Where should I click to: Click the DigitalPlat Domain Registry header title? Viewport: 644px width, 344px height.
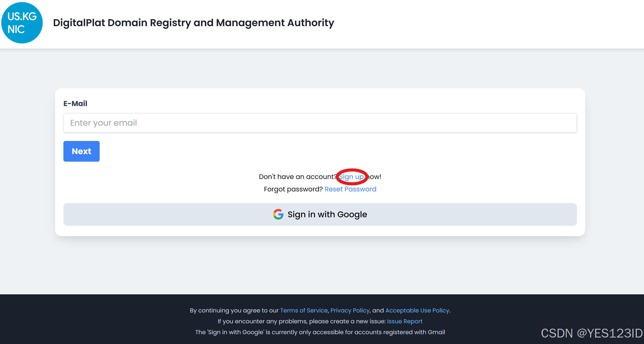193,23
